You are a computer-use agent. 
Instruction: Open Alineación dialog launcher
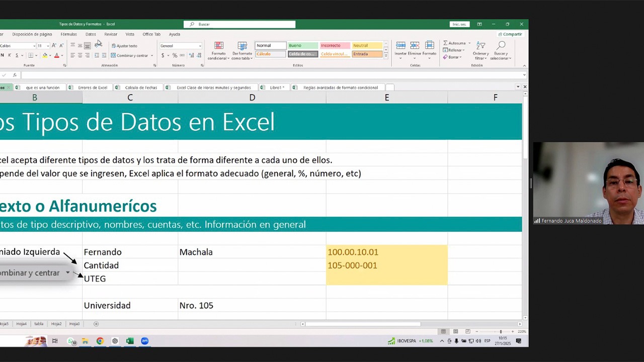[154, 65]
